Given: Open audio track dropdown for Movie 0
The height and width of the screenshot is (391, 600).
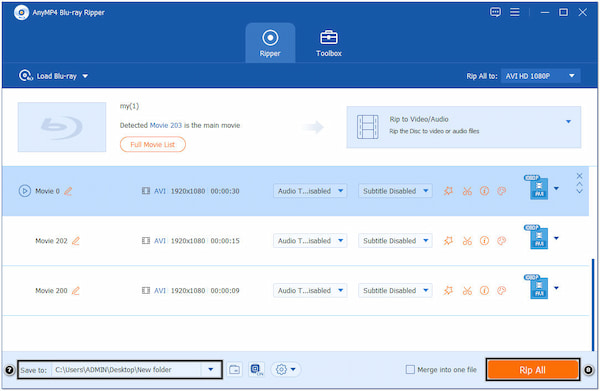Looking at the screenshot, I should point(310,191).
